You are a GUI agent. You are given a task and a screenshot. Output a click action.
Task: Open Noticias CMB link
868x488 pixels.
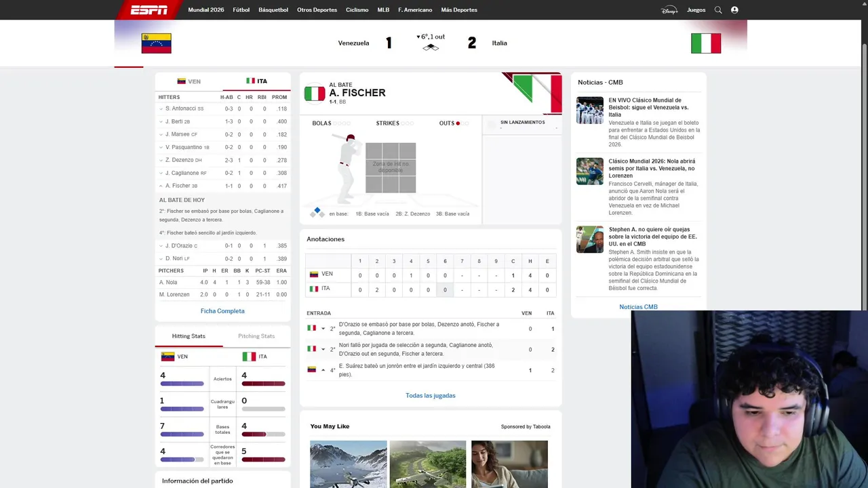click(x=638, y=307)
